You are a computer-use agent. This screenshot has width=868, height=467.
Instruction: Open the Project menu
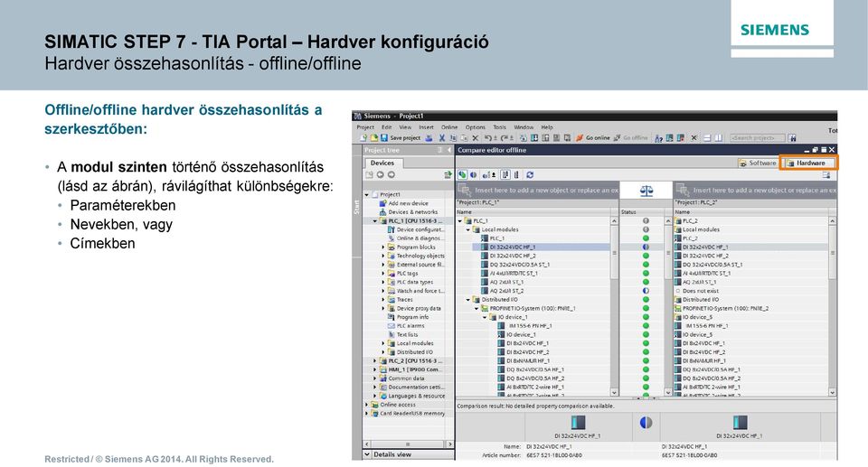click(364, 127)
